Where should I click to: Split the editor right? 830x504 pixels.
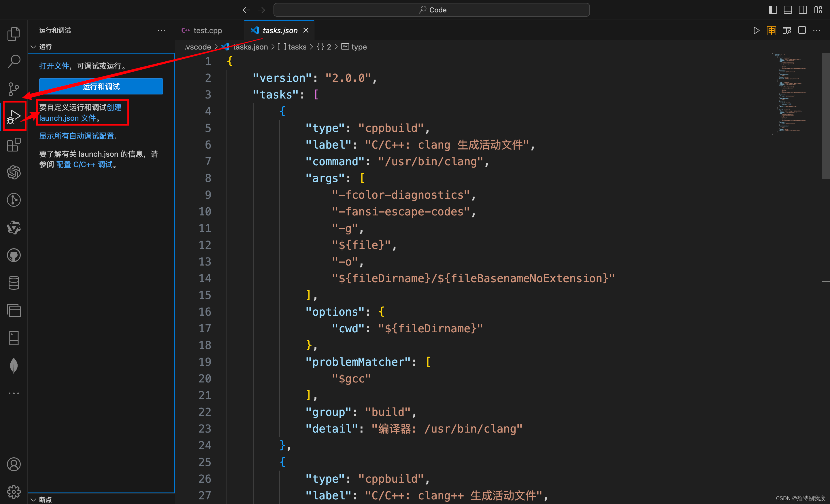[802, 30]
